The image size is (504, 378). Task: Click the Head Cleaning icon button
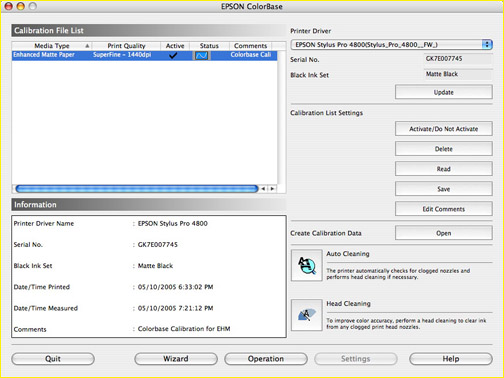pos(306,315)
